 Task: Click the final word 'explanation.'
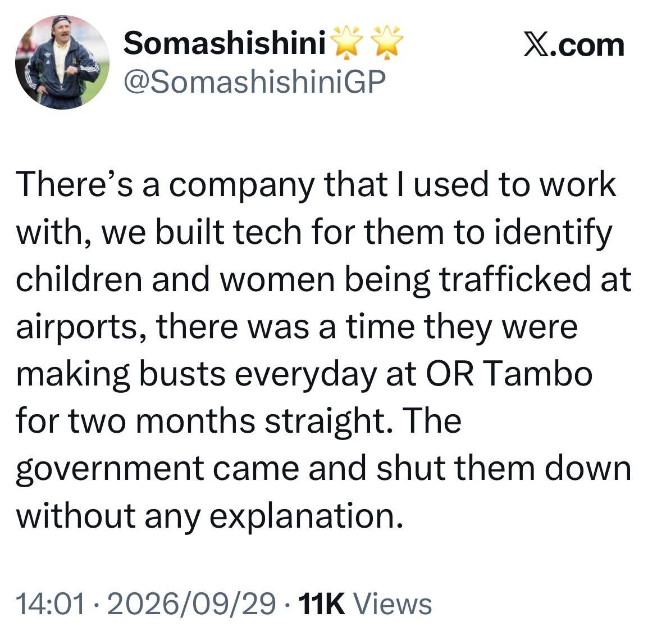306,516
